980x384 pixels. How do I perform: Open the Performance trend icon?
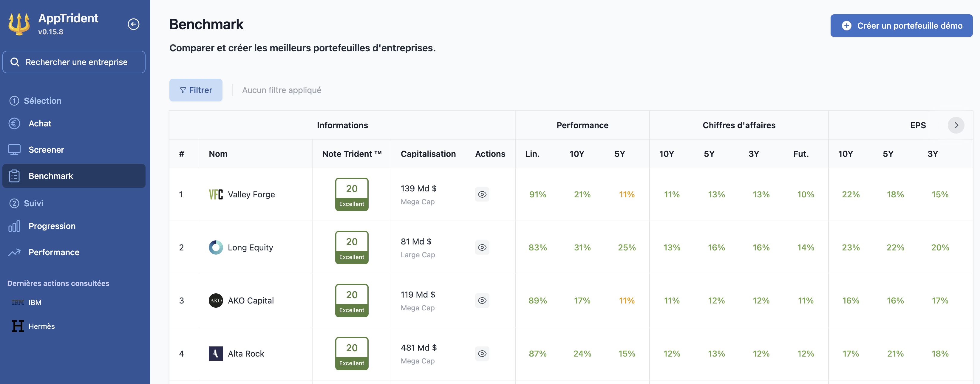(x=14, y=252)
